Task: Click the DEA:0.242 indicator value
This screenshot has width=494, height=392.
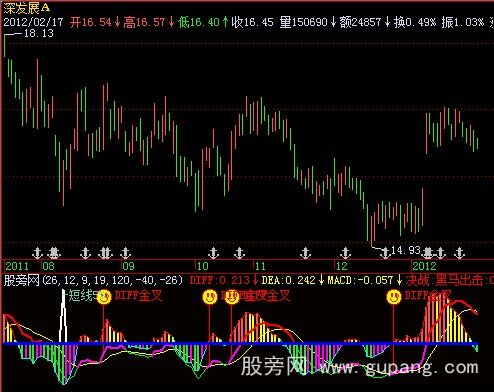Action: pyautogui.click(x=288, y=280)
